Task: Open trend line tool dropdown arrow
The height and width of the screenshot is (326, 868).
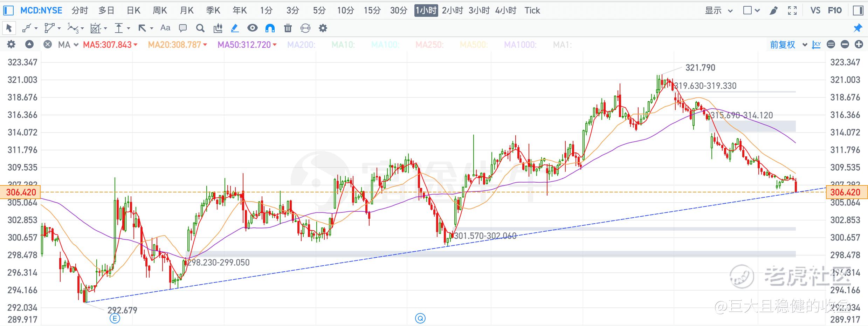Action: pos(36,28)
